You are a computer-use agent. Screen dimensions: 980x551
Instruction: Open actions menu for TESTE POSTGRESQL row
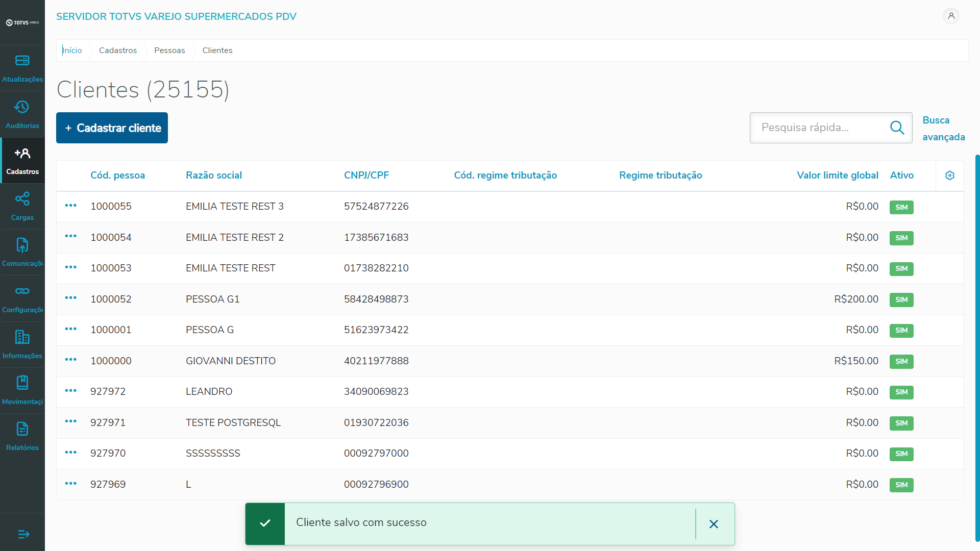(71, 422)
